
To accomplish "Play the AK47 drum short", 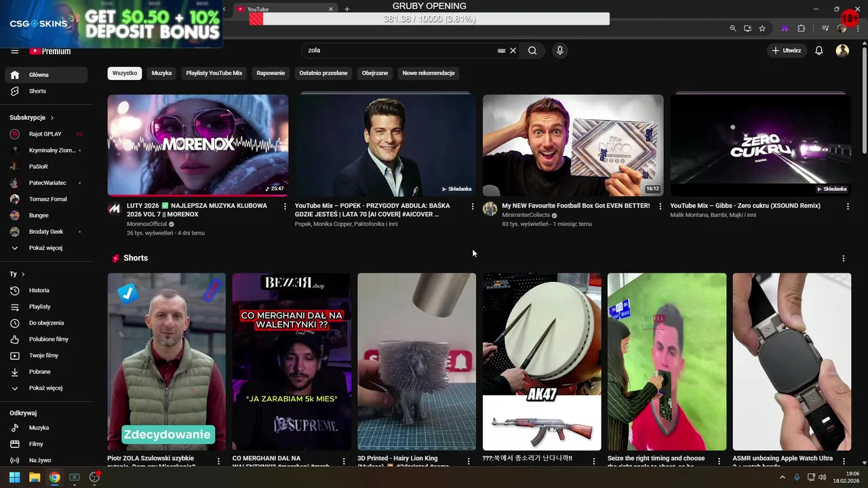I will click(x=542, y=362).
